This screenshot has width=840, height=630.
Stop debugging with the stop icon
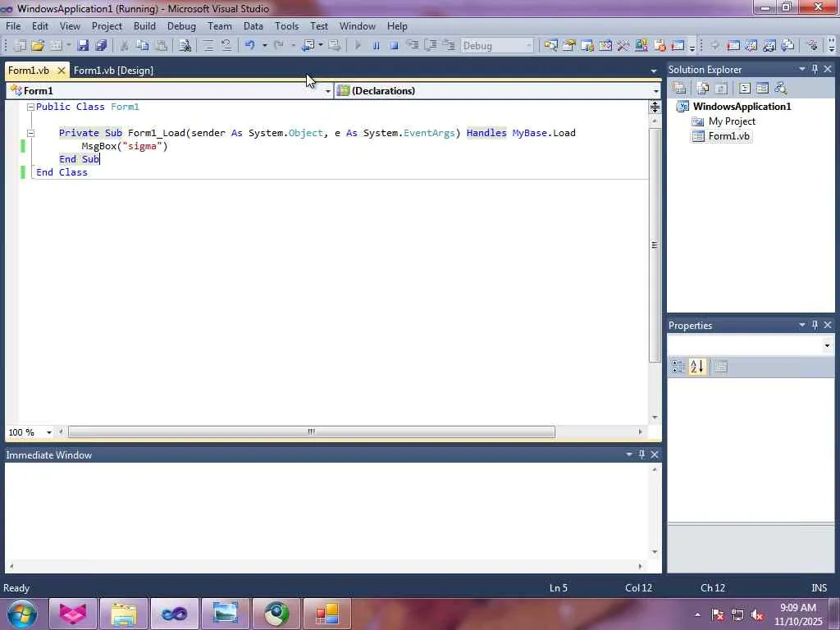click(394, 46)
